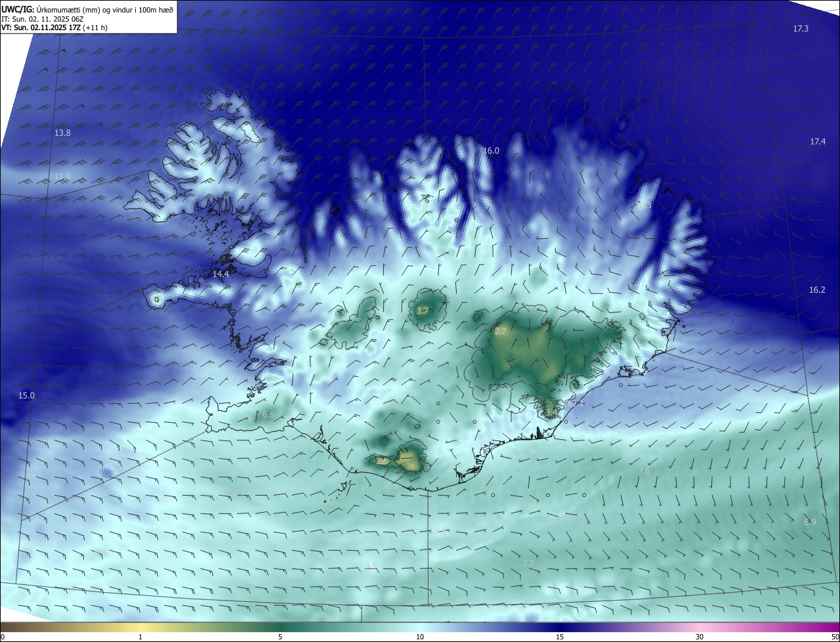
Task: Click the 1 tick on the color scale
Action: (140, 637)
